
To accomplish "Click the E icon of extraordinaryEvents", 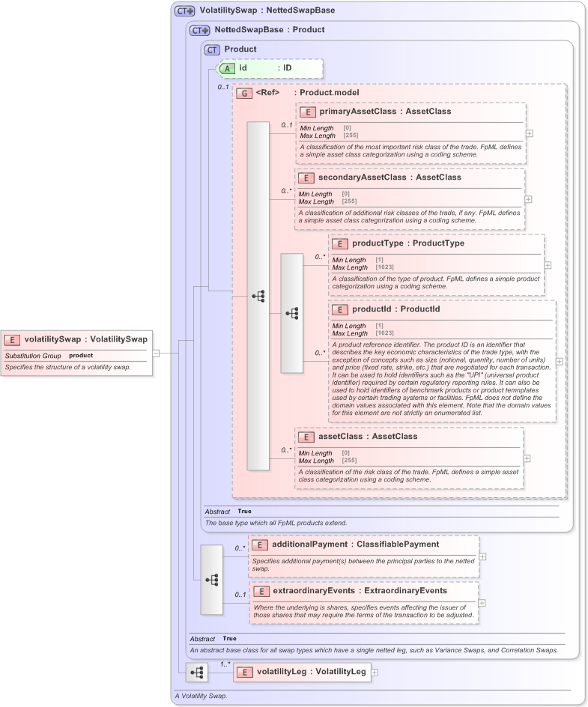I will coord(261,592).
